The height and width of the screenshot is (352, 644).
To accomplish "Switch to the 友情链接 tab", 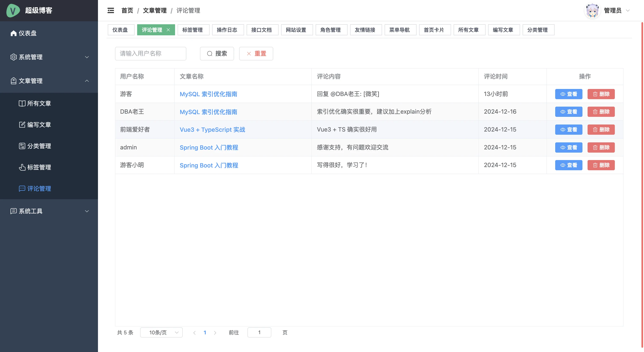I will point(366,30).
